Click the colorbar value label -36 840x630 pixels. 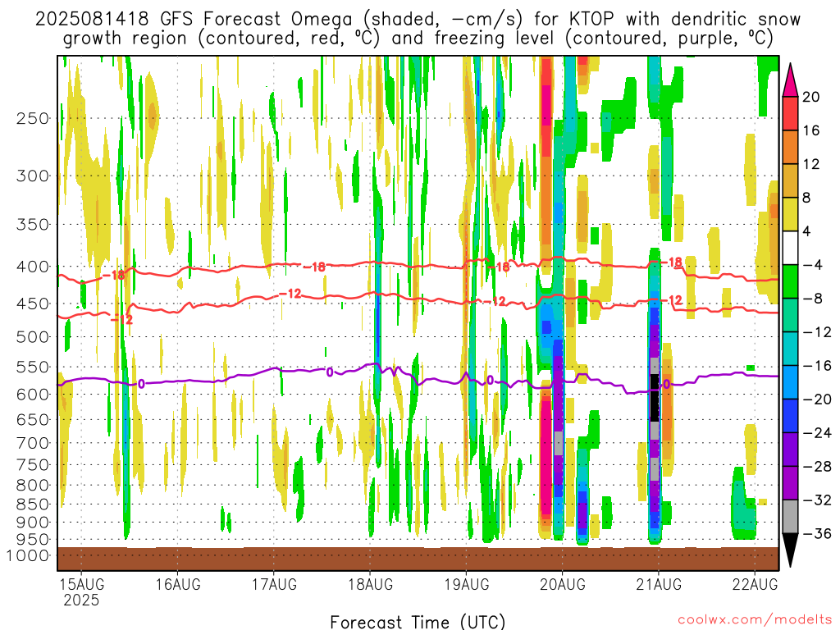tap(818, 533)
